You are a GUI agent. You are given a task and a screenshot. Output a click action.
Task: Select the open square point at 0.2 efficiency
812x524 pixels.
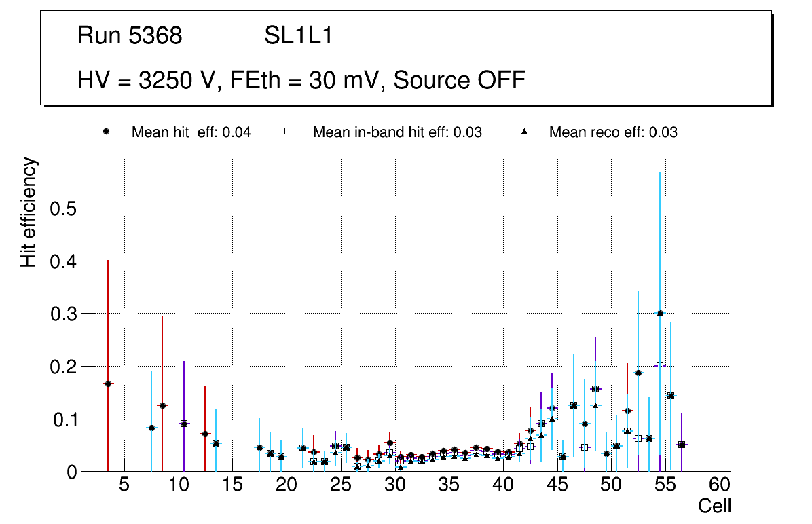[x=660, y=366]
